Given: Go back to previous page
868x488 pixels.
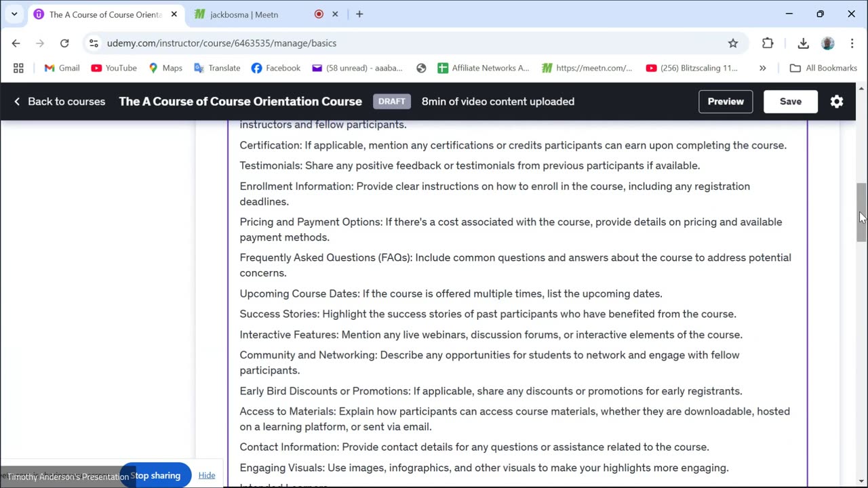Looking at the screenshot, I should click(x=16, y=43).
